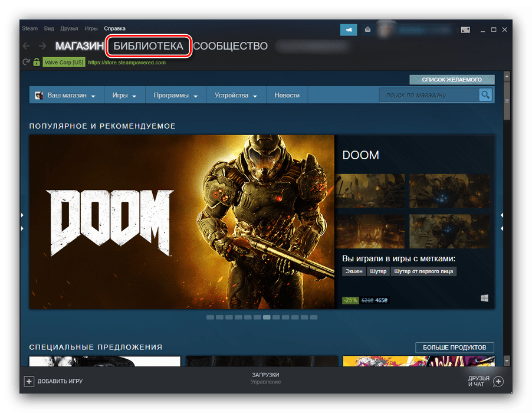Switch to the СООБЩЕСТВО tab
Image resolution: width=532 pixels, height=413 pixels.
tap(231, 46)
